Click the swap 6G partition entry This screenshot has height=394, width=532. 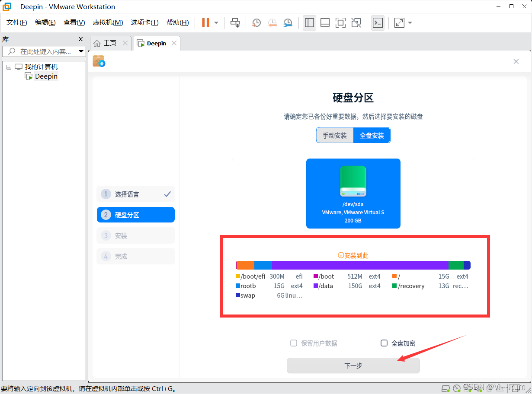[269, 295]
